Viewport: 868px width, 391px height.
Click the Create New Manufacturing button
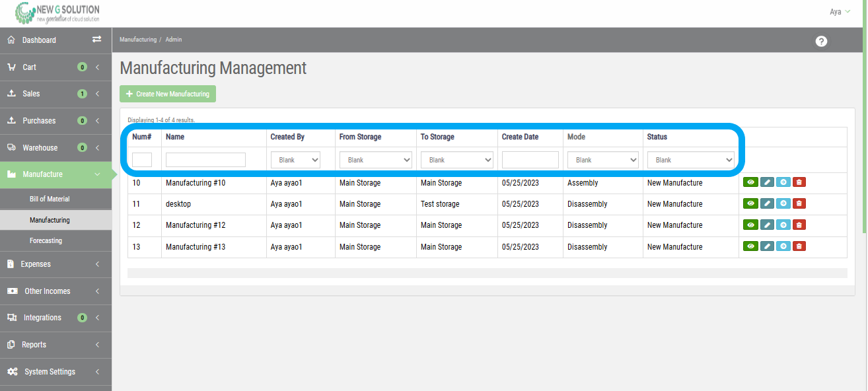click(168, 94)
